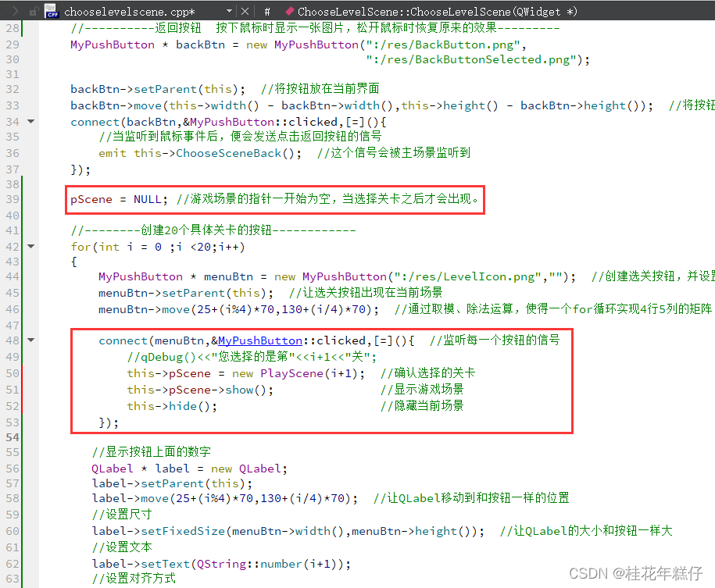
Task: Click '//qDebug()' comment on line 49
Action: point(162,357)
